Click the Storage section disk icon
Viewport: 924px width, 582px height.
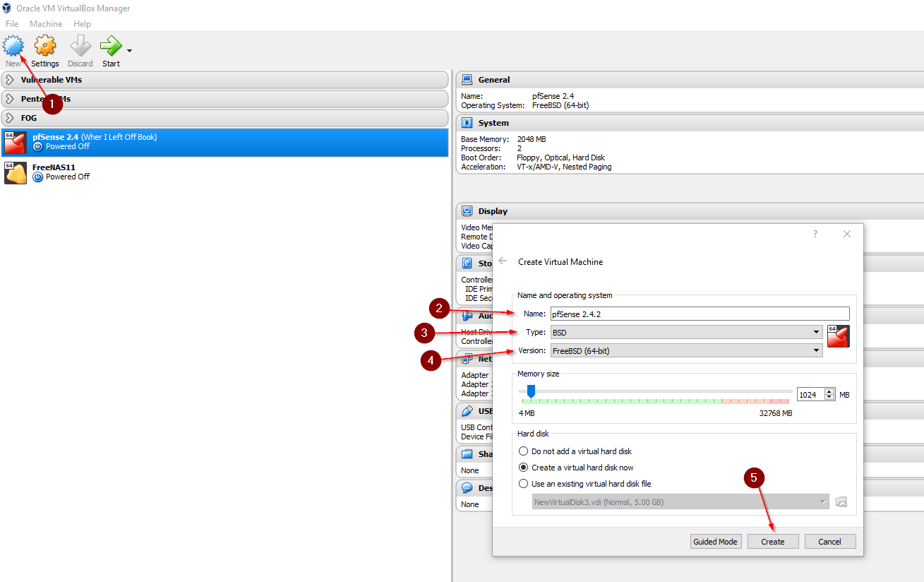point(467,263)
